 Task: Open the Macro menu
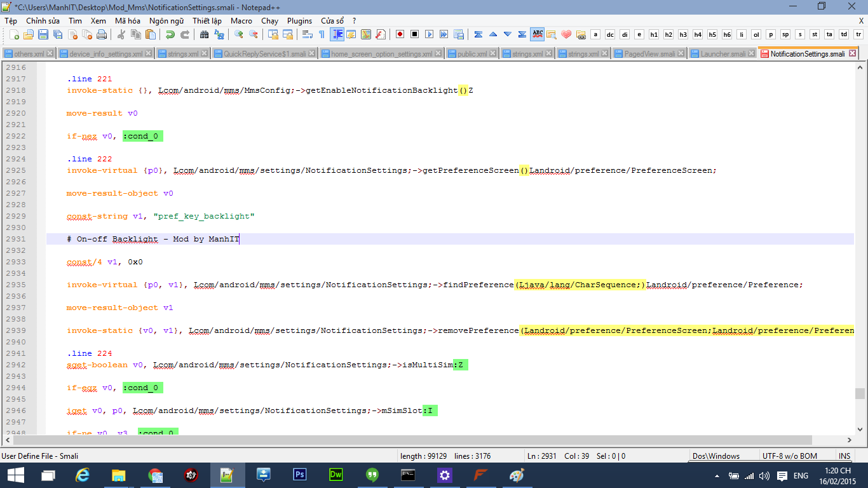[x=241, y=21]
